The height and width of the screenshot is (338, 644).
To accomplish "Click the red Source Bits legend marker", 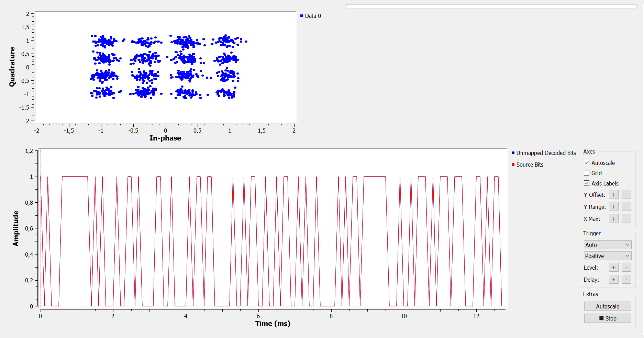I will [513, 165].
